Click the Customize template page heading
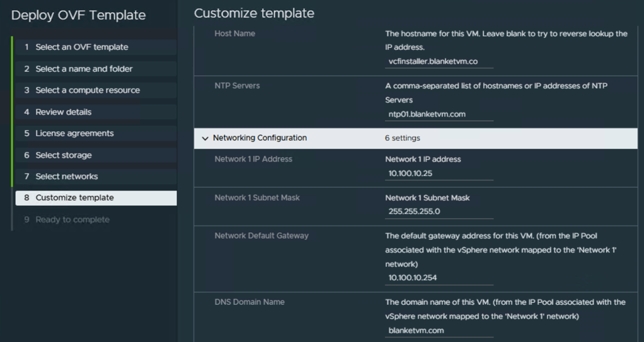The width and height of the screenshot is (644, 342). click(x=254, y=13)
